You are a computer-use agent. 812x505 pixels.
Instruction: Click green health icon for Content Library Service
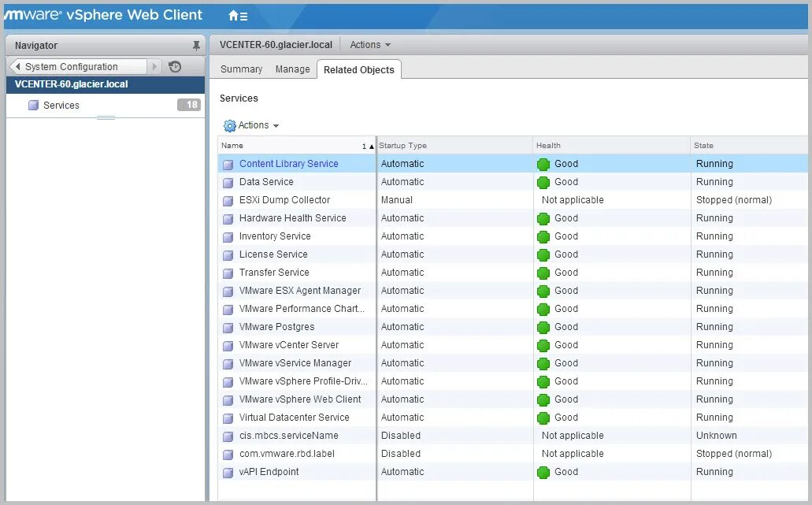543,165
